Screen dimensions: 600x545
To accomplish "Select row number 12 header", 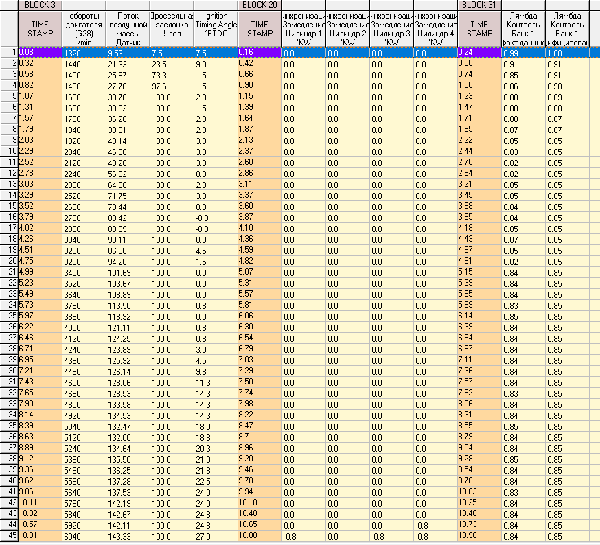I will tap(9, 173).
